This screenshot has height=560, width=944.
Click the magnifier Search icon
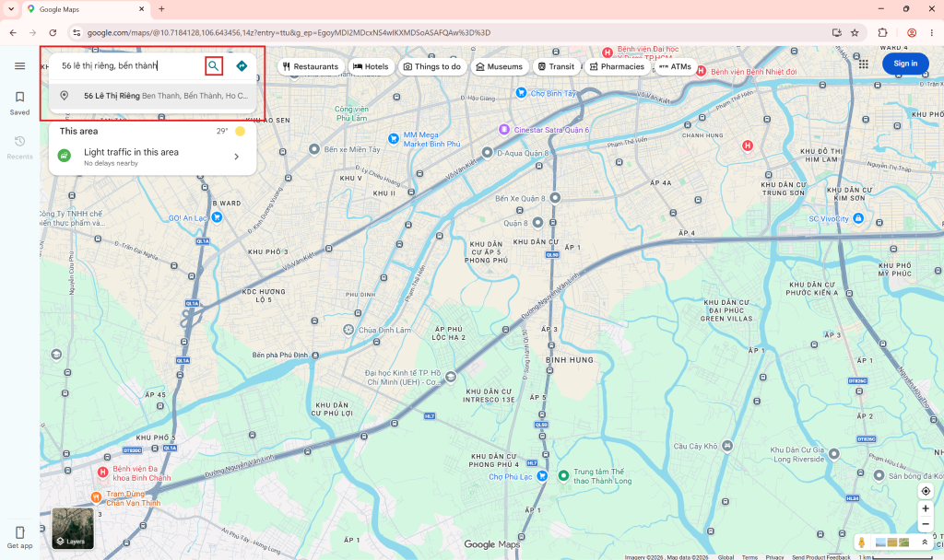(x=214, y=65)
